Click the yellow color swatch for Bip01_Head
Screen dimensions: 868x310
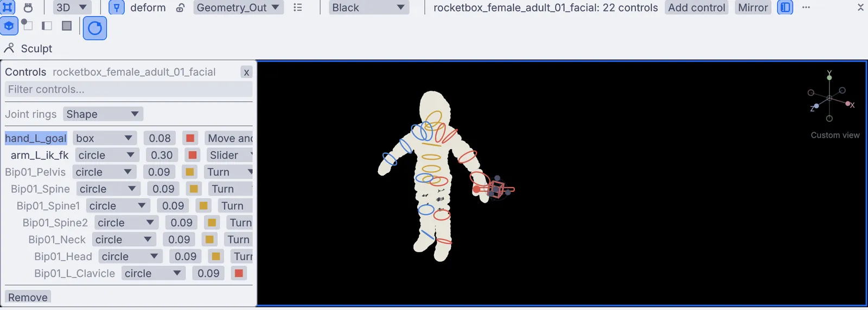coord(216,256)
